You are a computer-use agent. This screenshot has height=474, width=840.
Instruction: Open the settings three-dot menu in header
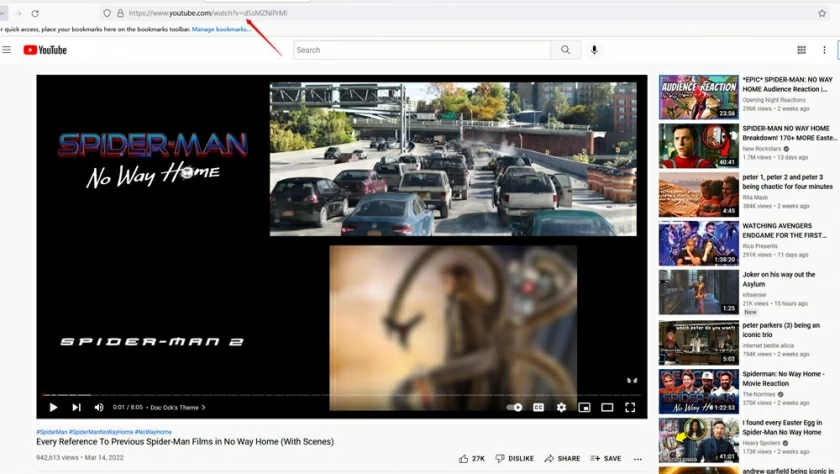824,50
